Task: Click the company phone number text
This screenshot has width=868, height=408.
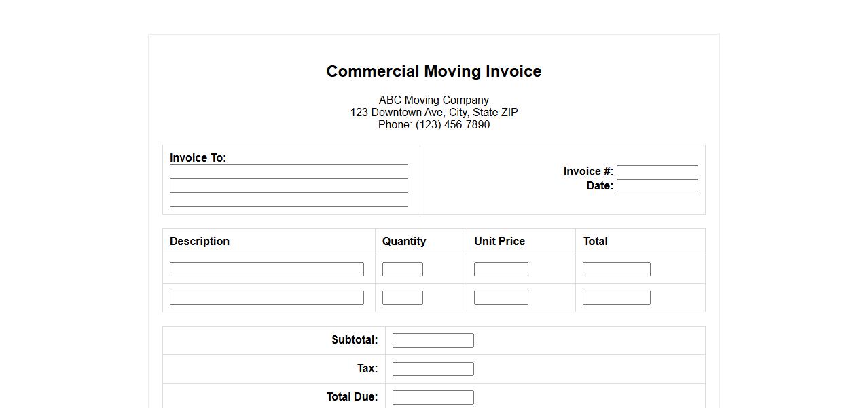Action: [433, 125]
